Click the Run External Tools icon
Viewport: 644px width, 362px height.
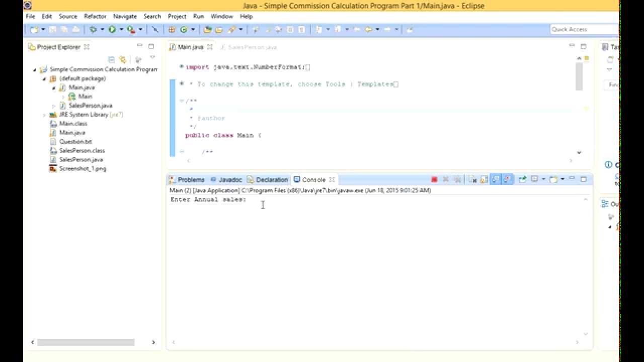point(130,30)
